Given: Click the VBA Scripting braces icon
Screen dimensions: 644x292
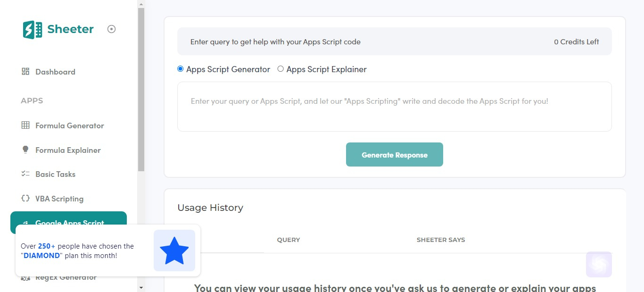Looking at the screenshot, I should point(25,199).
